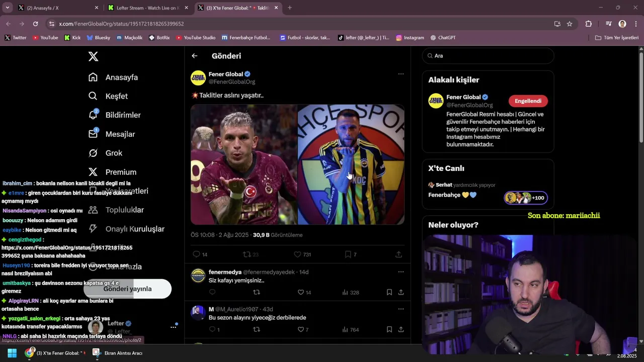
Task: Close the Lefter Stream tab
Action: [186, 8]
